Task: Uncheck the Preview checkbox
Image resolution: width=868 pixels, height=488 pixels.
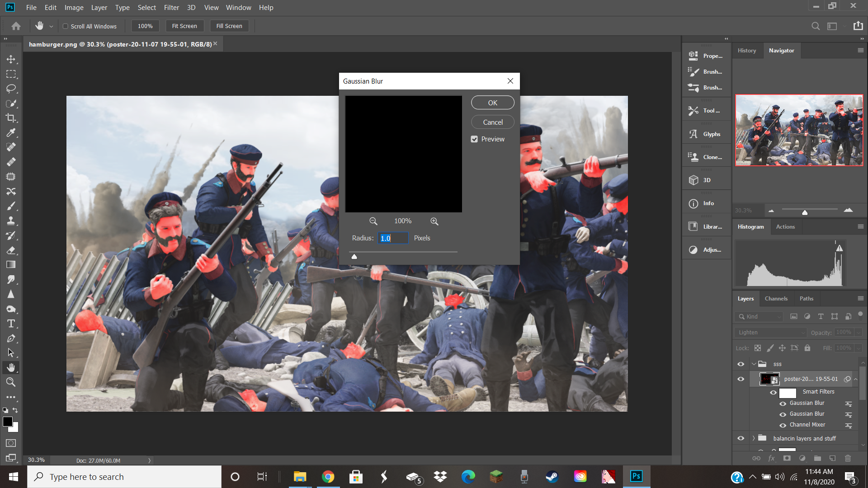Action: pyautogui.click(x=474, y=139)
